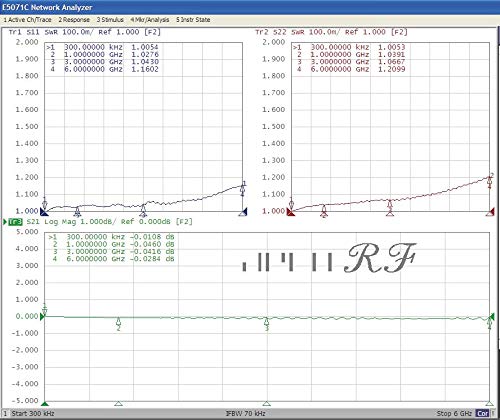Click the Start 300 kHz status field
The width and height of the screenshot is (500, 420).
pos(33,413)
